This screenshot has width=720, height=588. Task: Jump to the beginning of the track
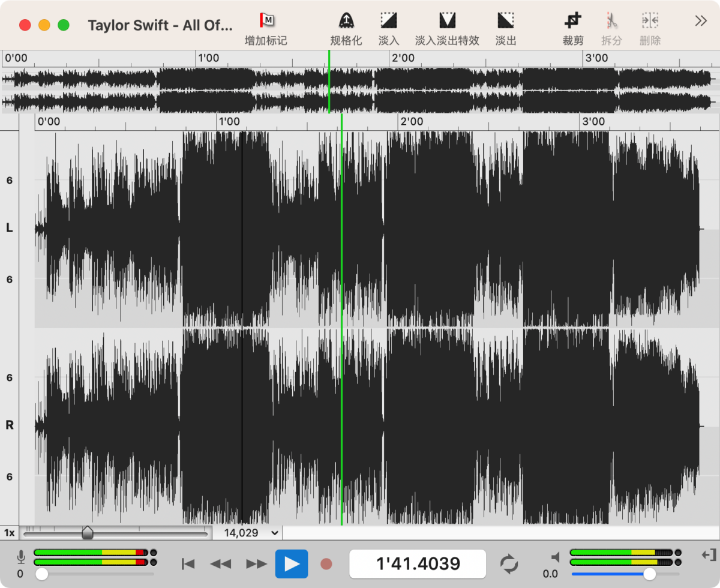(188, 564)
